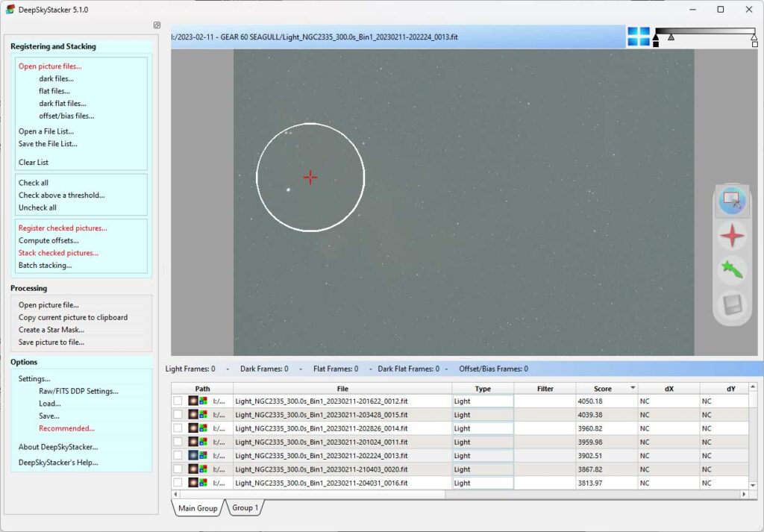Tick the checkbox for the 0015.fit frame
This screenshot has height=532, width=764.
(178, 415)
